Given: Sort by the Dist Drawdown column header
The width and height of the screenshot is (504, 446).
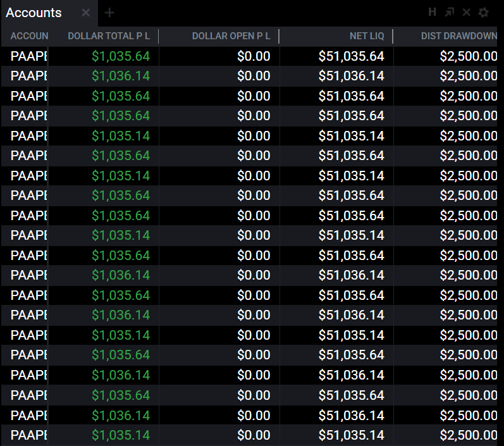Looking at the screenshot, I should pos(459,36).
